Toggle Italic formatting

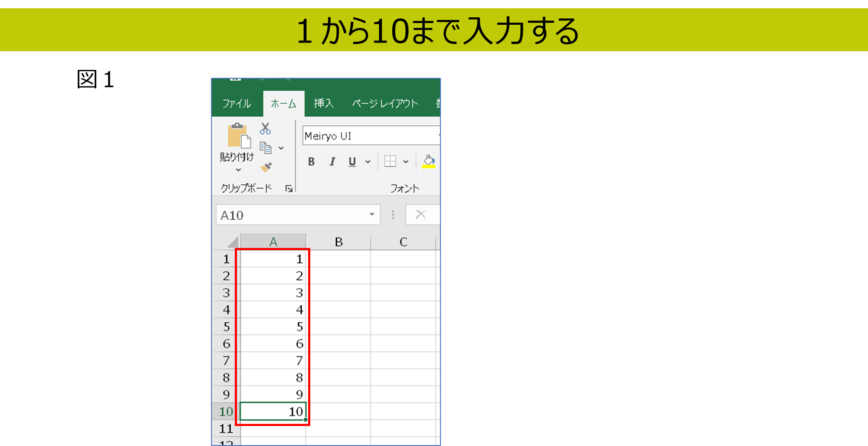point(332,162)
